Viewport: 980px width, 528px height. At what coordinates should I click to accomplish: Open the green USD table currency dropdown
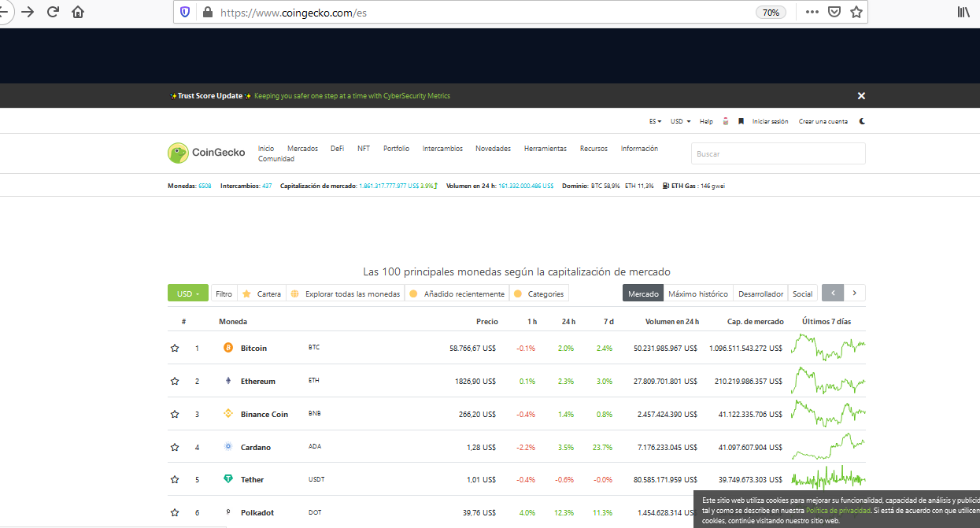(x=188, y=294)
